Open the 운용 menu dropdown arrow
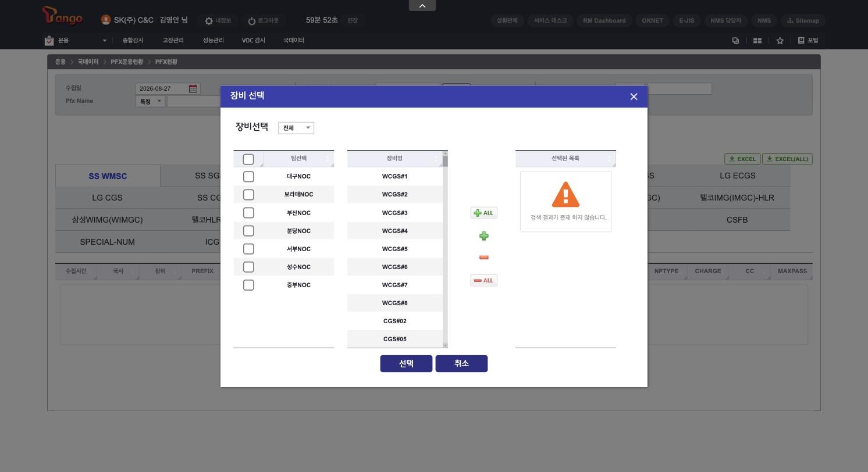868x472 pixels. point(105,41)
